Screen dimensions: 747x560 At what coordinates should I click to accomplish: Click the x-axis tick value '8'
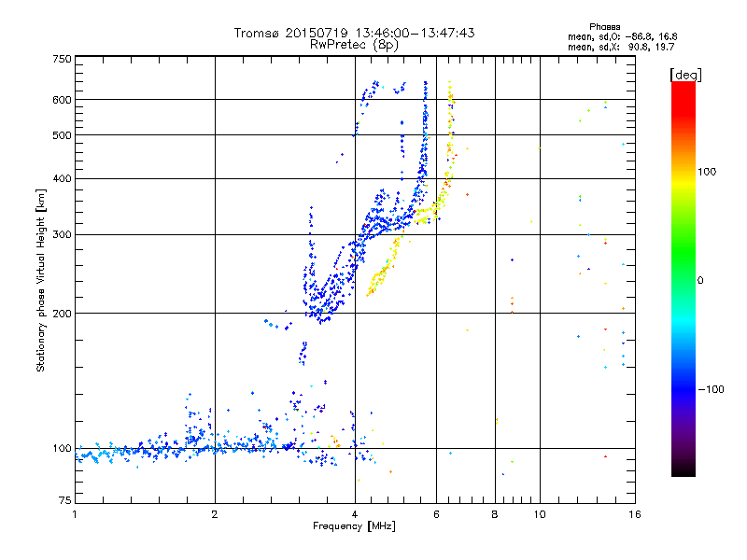click(x=495, y=514)
